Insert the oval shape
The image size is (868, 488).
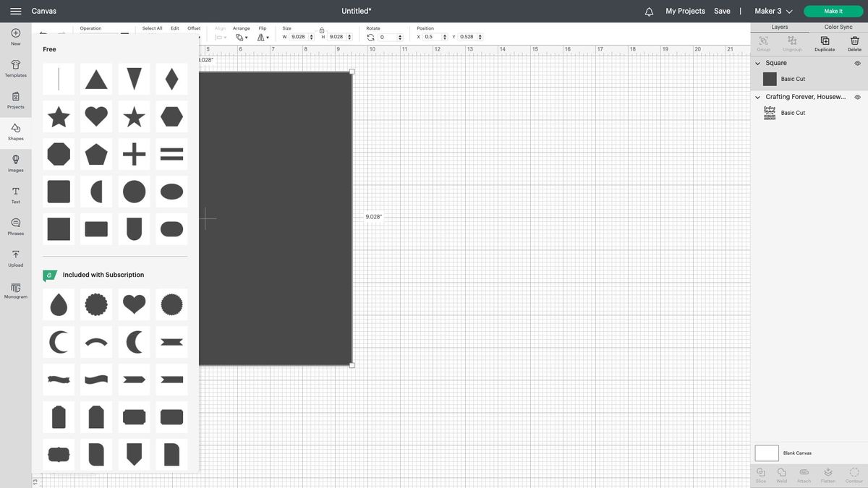(171, 192)
